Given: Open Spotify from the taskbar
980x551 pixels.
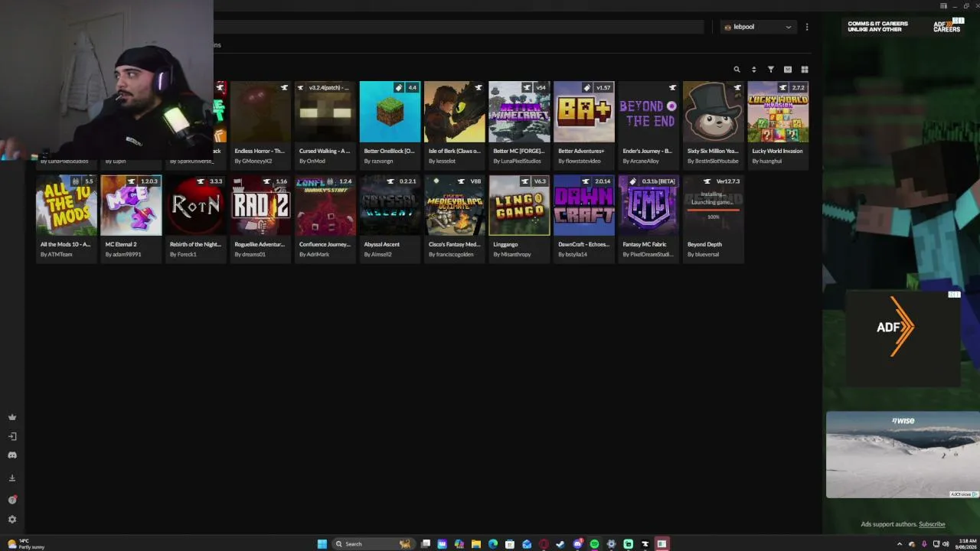Looking at the screenshot, I should 594,544.
